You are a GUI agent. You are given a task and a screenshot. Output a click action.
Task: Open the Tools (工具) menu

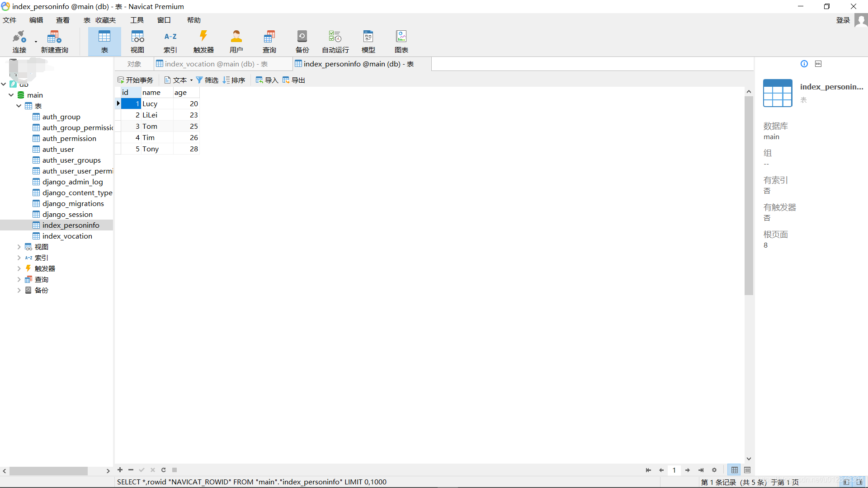[137, 20]
